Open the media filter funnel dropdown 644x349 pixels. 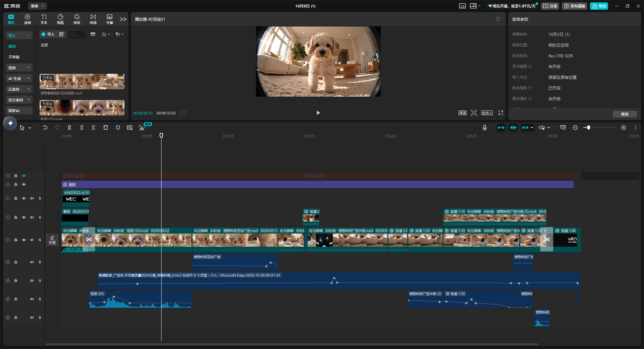[119, 34]
